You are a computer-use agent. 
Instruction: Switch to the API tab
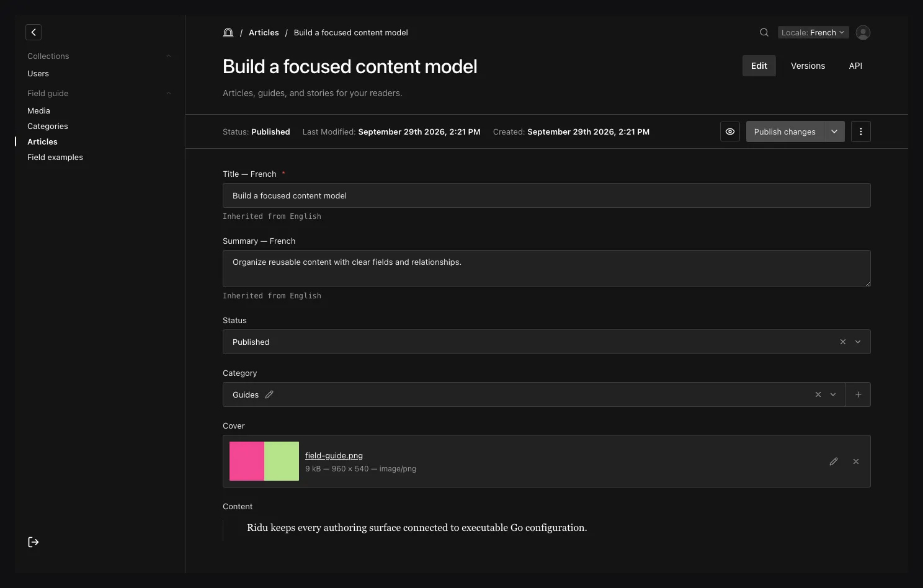click(855, 66)
